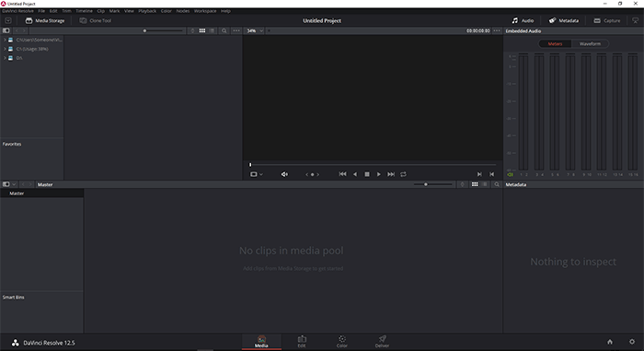This screenshot has width=644, height=351.
Task: Show the Waveform audio view
Action: 590,43
